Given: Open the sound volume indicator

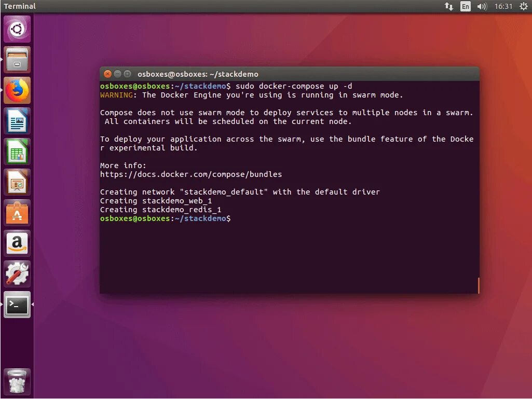Looking at the screenshot, I should coord(482,6).
